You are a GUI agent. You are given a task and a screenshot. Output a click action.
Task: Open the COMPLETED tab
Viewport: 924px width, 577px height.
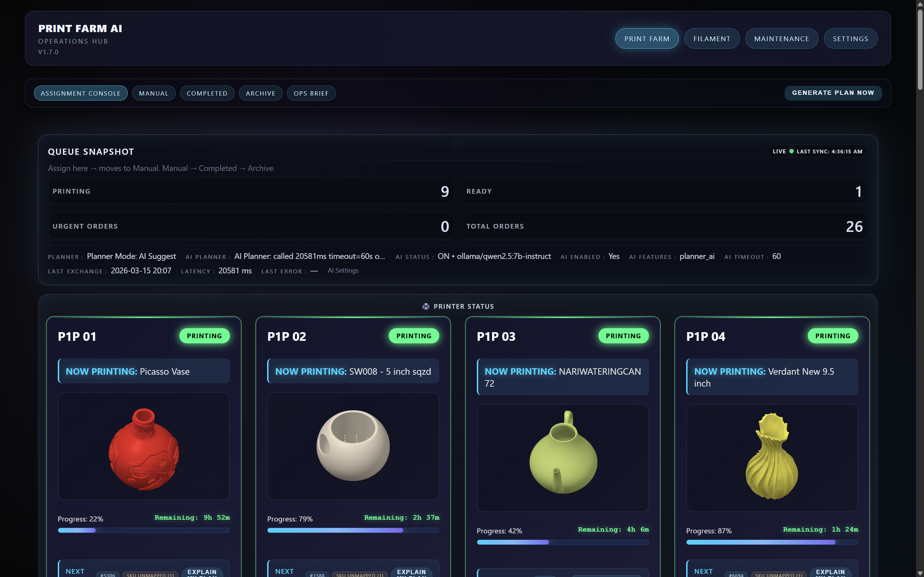coord(207,93)
